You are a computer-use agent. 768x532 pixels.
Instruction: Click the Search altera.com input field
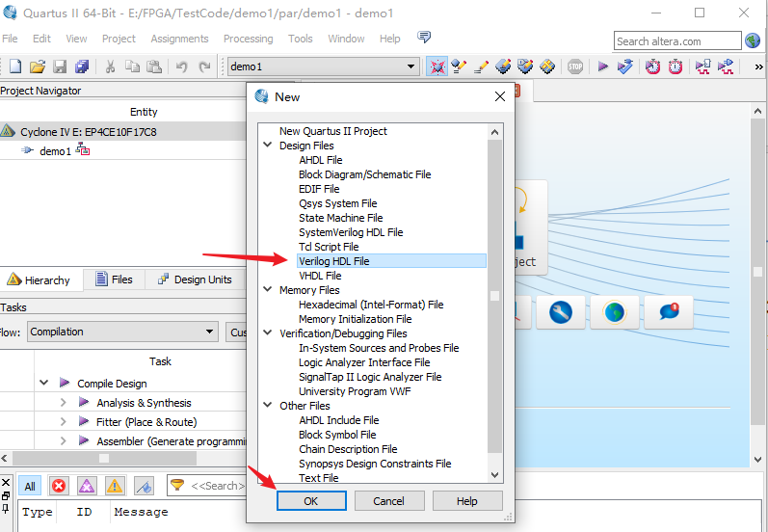tap(677, 41)
